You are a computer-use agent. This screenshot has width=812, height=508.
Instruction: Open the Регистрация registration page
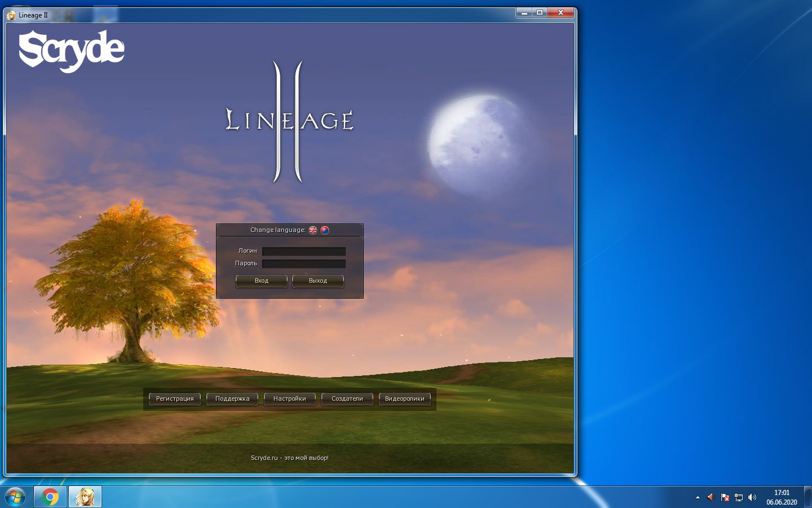175,398
